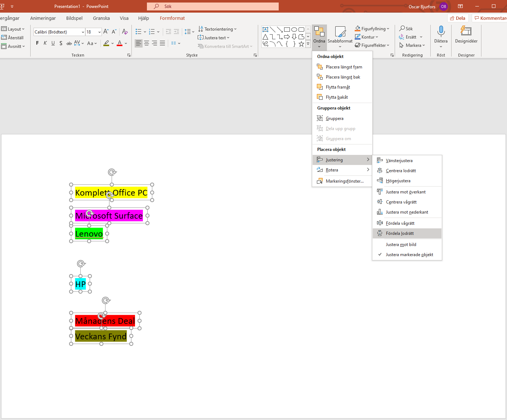This screenshot has height=420, width=507.
Task: Open Markeringsfönster pane
Action: (x=344, y=181)
